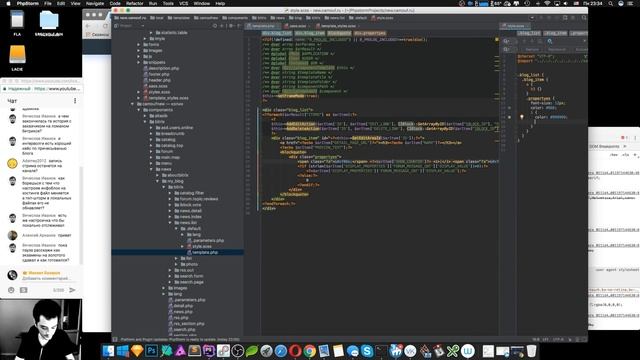Screen dimensions: 640x360
Task: Switch to template_styles.scss editor tab
Action: point(337,26)
